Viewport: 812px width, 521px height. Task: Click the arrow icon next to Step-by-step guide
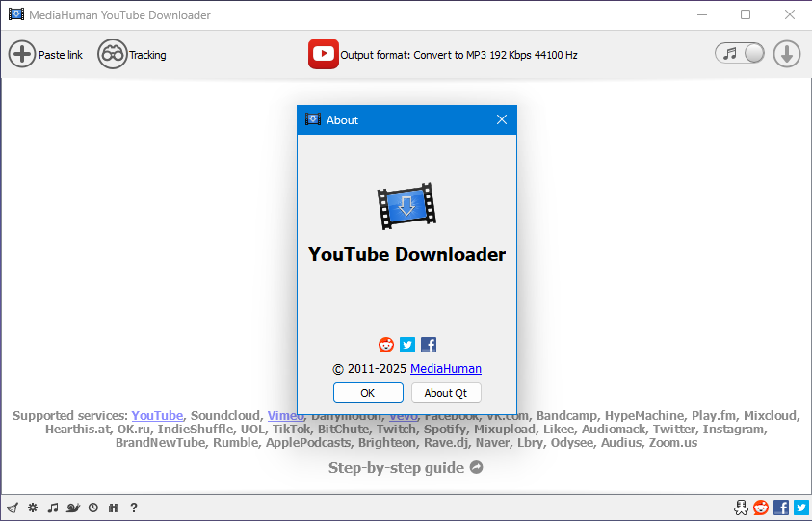(x=477, y=467)
